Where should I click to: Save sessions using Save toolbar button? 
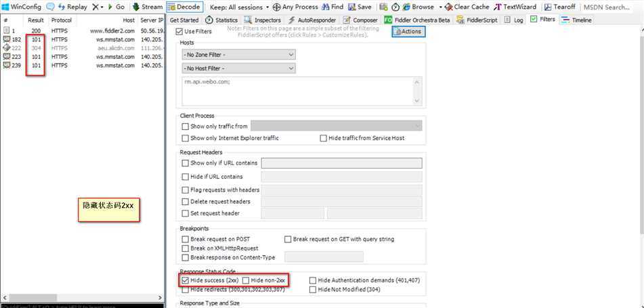point(360,7)
